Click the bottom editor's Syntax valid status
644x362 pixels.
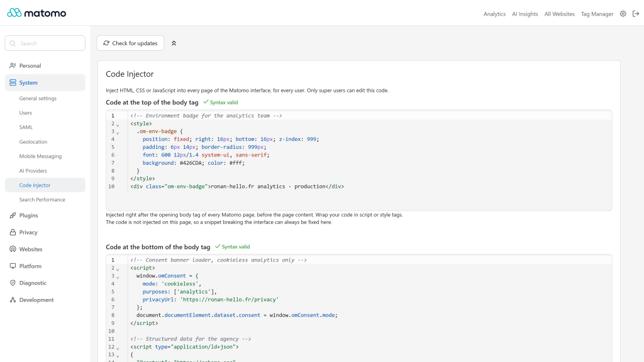pyautogui.click(x=233, y=246)
